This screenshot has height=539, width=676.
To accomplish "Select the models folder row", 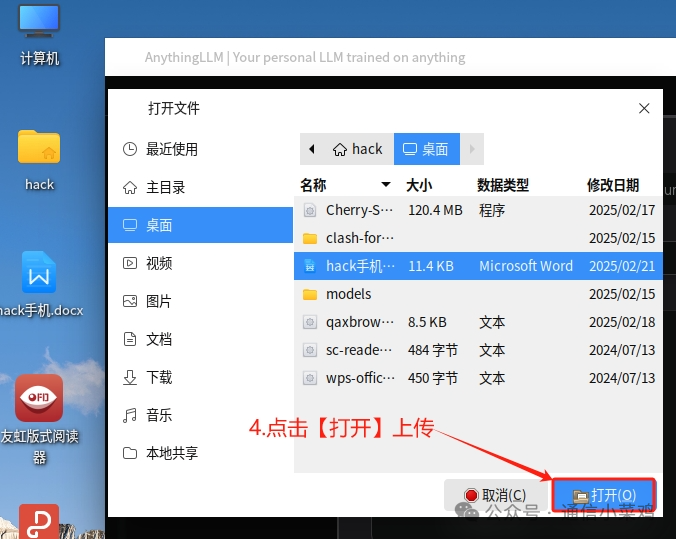I will [x=478, y=294].
